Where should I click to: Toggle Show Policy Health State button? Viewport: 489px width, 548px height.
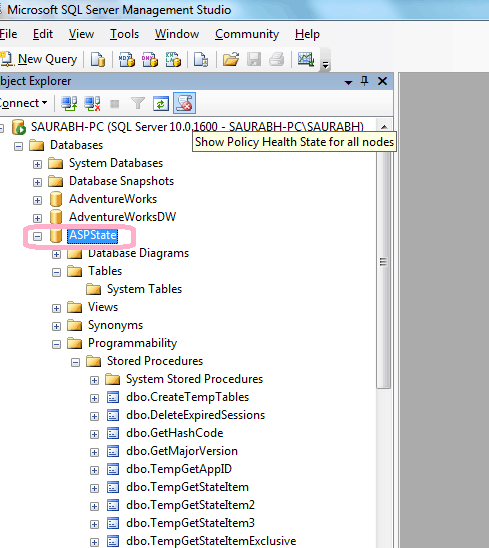pos(185,103)
